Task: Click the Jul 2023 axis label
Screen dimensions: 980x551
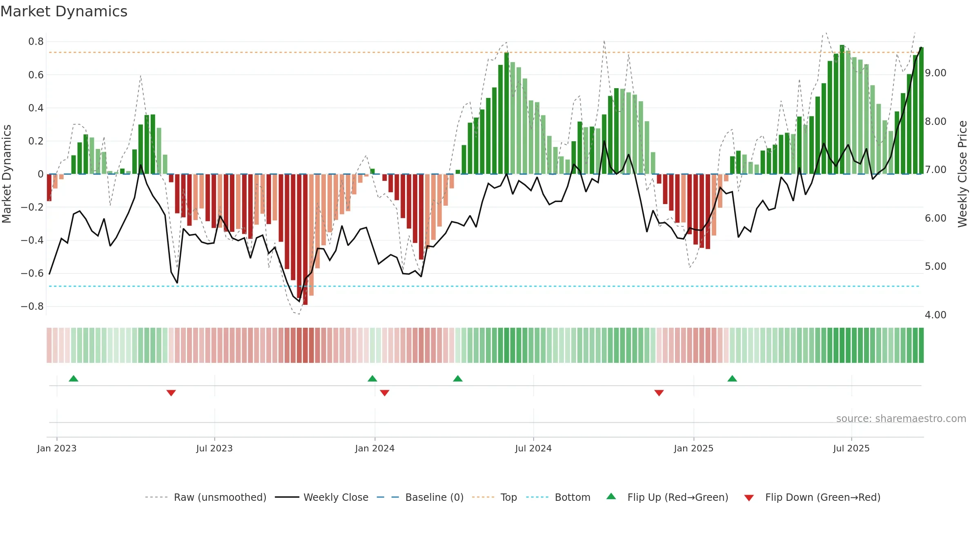Action: 214,448
